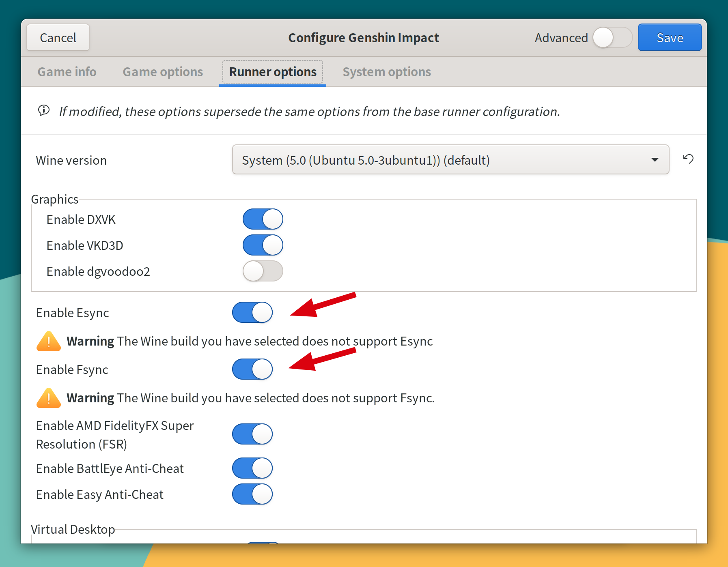Click the 'Enable BattlEye Anti-Cheat' label
The width and height of the screenshot is (728, 567).
(x=110, y=468)
